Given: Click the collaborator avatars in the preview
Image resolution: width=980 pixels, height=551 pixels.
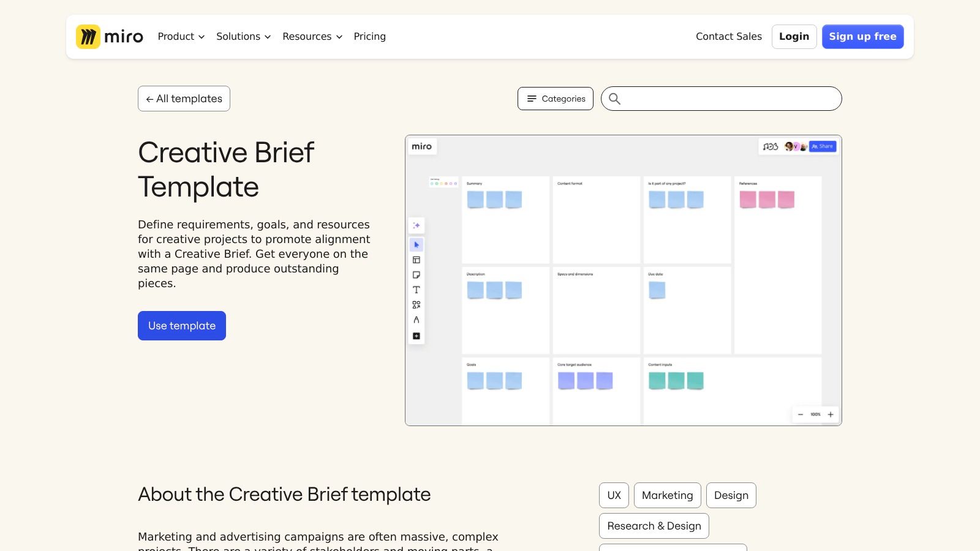Looking at the screenshot, I should tap(796, 146).
